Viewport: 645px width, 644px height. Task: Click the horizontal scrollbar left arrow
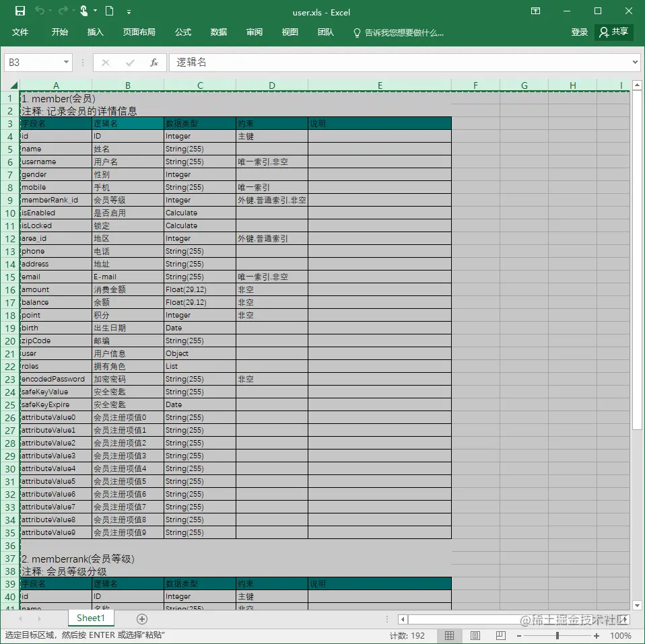click(403, 619)
